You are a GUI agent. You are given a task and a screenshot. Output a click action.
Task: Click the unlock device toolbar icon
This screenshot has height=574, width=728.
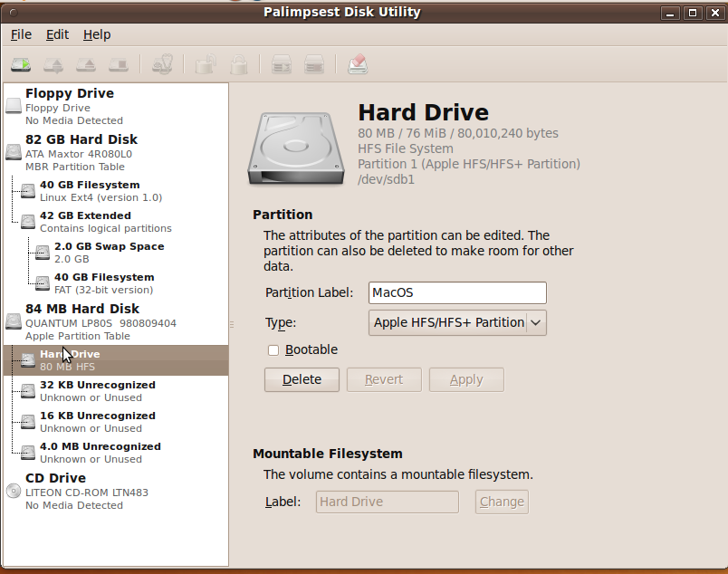click(205, 64)
